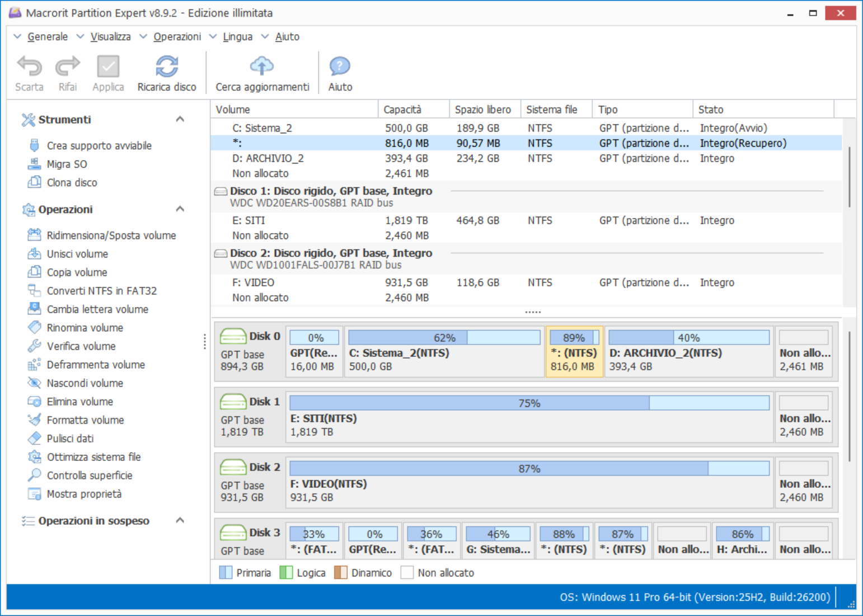Click the C: Sistema_2 62% usage bar

[x=444, y=337]
